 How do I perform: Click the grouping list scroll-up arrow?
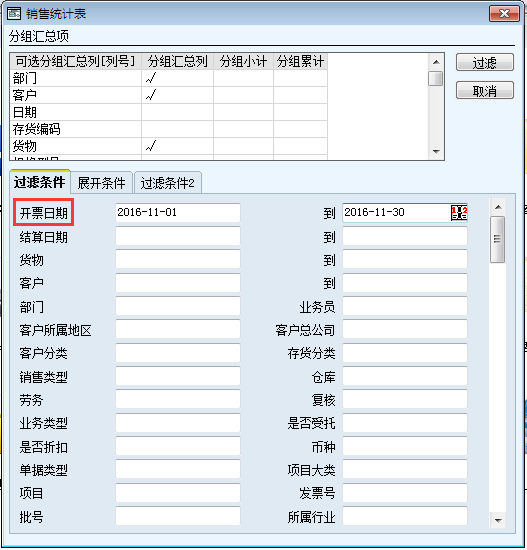pos(436,62)
